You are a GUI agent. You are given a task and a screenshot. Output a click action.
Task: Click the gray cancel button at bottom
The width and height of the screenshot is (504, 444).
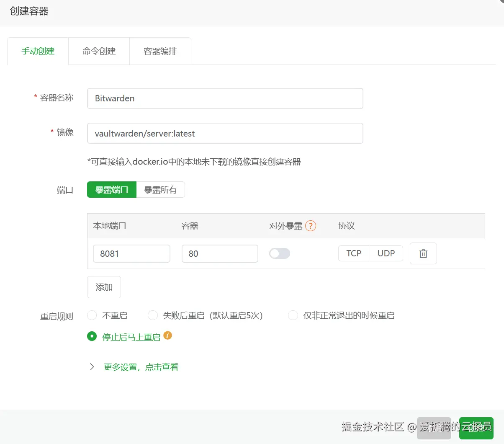(x=434, y=428)
